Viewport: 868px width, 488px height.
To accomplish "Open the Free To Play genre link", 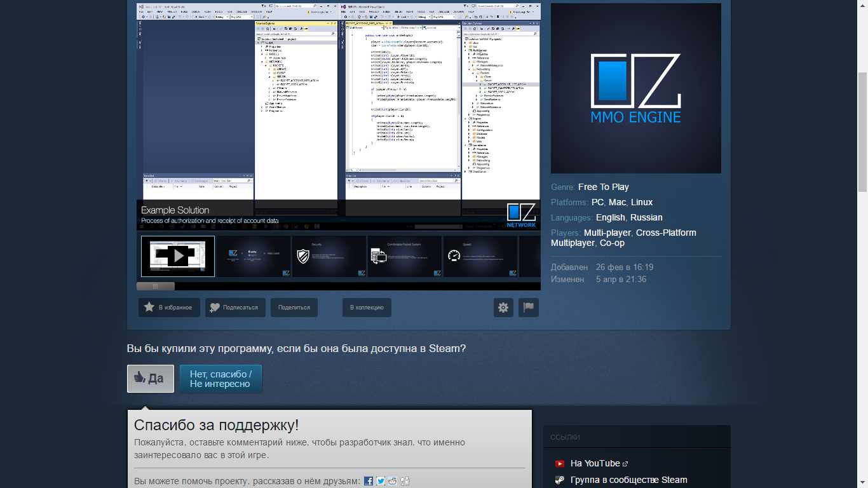I will 604,187.
